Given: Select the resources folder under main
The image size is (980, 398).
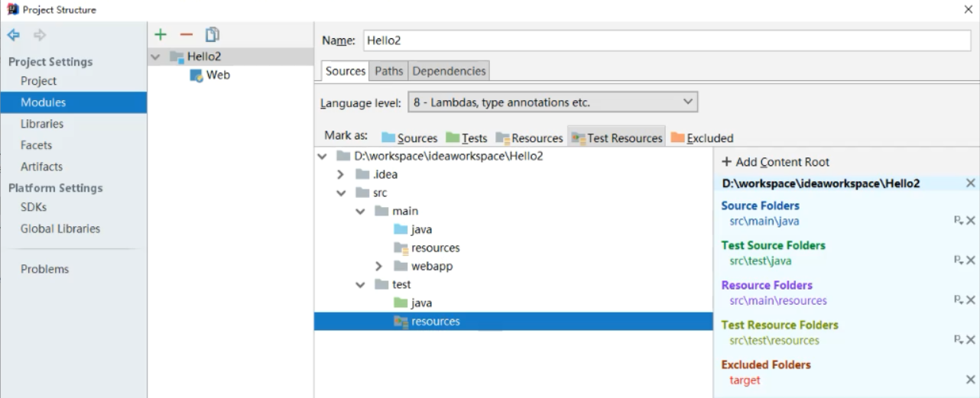Looking at the screenshot, I should (436, 248).
